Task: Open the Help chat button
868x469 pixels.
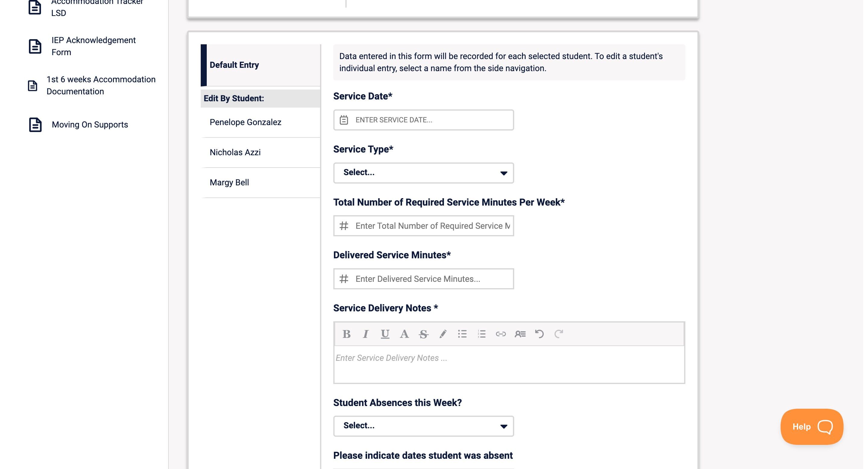Action: click(x=811, y=427)
